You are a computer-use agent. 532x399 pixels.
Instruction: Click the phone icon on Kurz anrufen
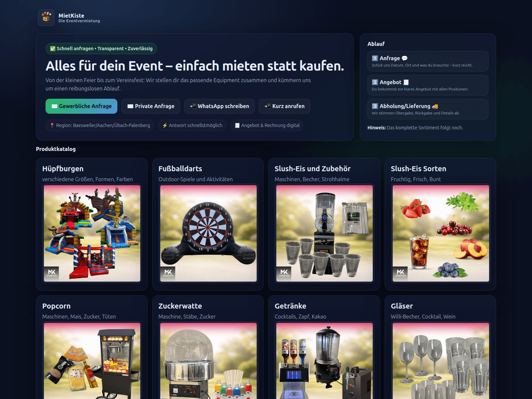click(268, 106)
